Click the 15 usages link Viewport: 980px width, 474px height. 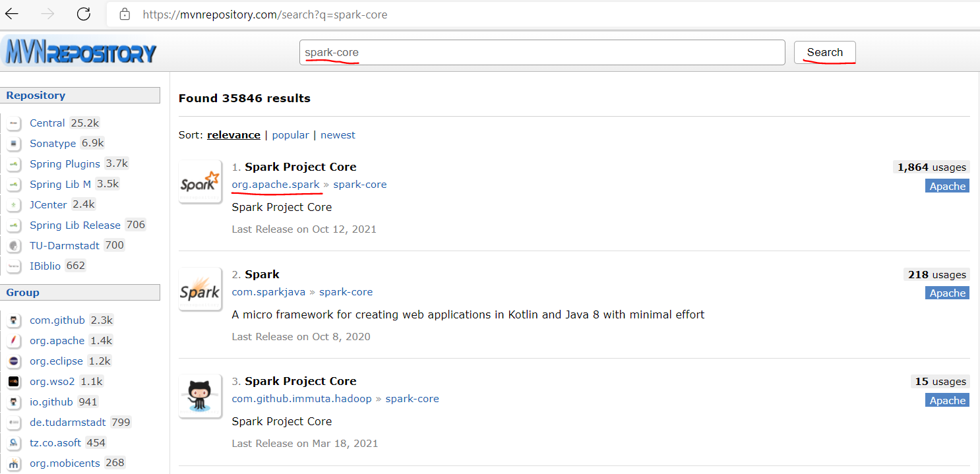[940, 382]
